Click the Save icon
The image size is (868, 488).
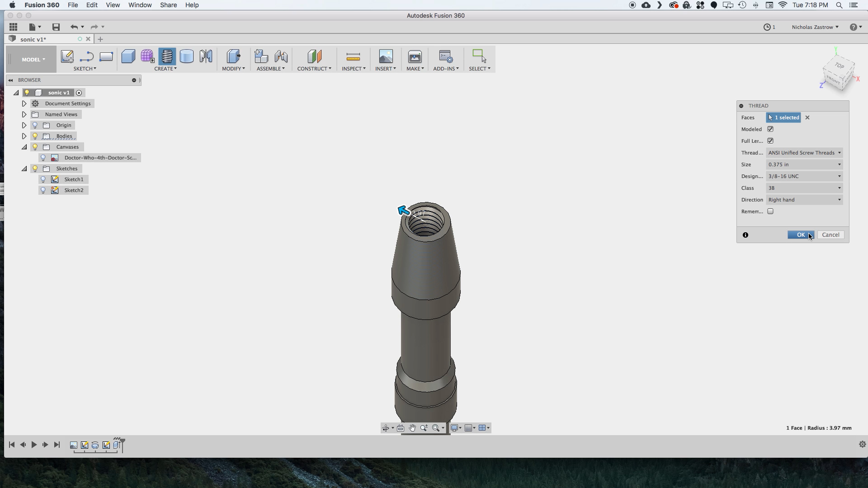coord(56,27)
